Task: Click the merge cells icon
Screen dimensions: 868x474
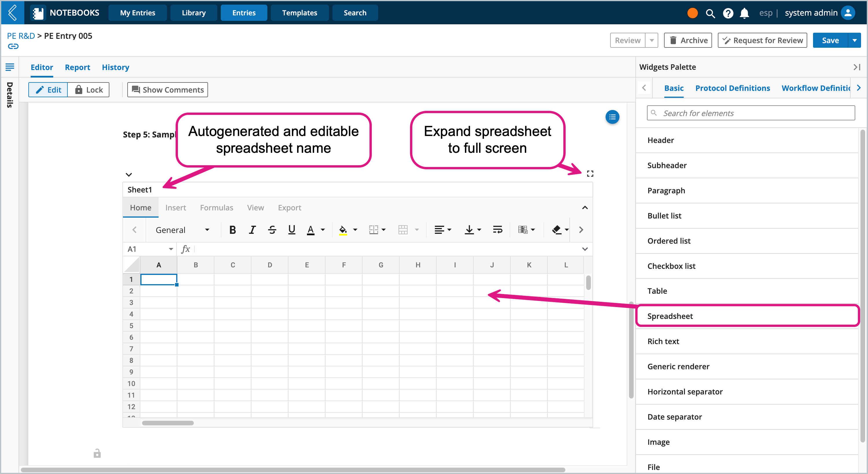Action: pos(403,230)
